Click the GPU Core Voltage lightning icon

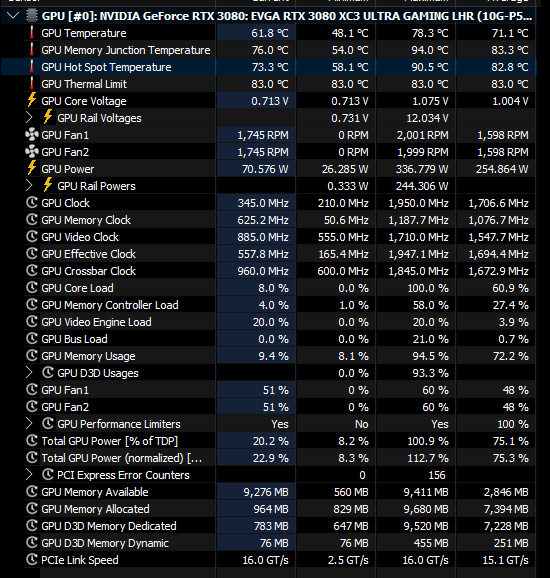pos(32,101)
